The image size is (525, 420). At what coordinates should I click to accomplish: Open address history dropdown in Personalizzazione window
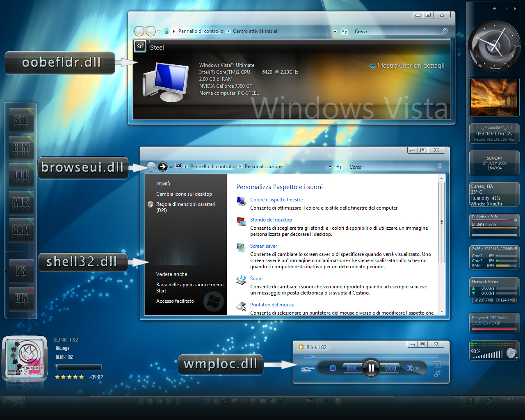click(x=330, y=167)
